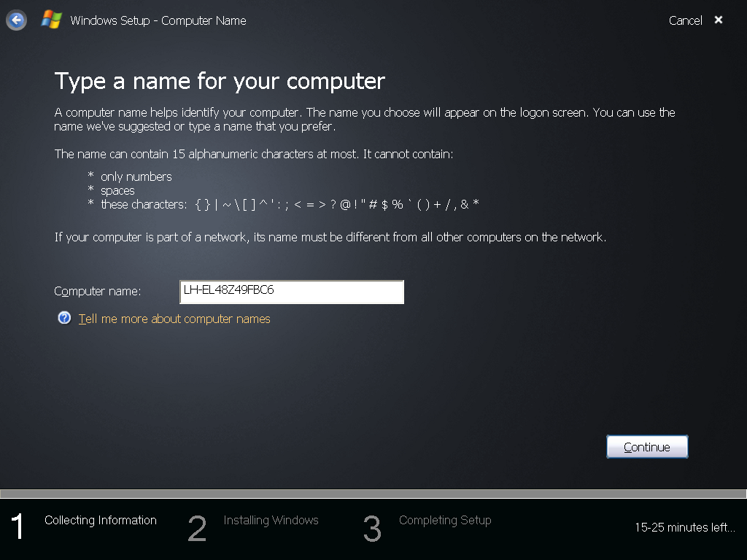Click the 15-25 minutes left text
The height and width of the screenshot is (560, 747).
[x=684, y=527]
